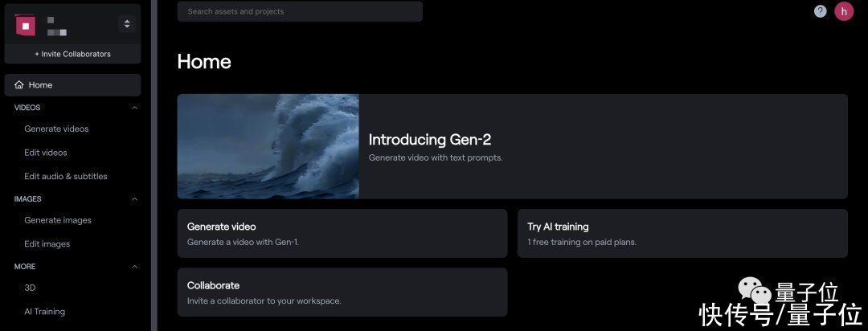Click the sidebar vertical scrollbar
The height and width of the screenshot is (331, 868).
[154, 165]
